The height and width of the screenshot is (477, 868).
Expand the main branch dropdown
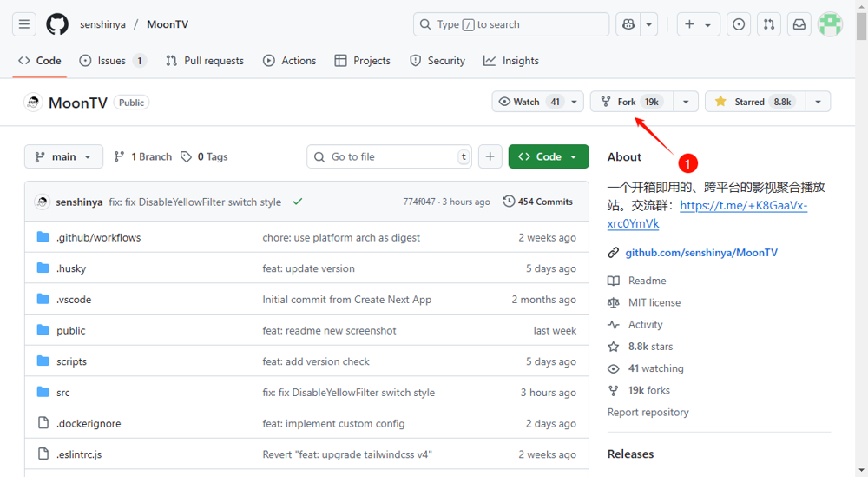pyautogui.click(x=63, y=156)
